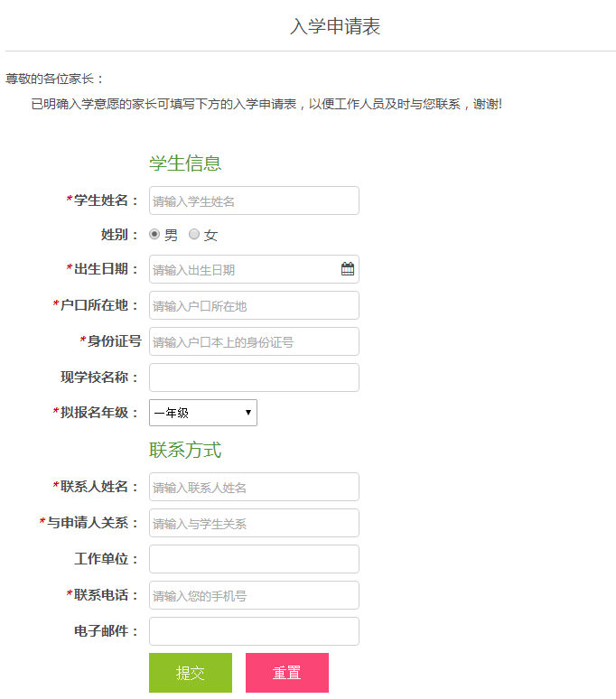
Task: Click into the 工作单位 field
Action: (254, 559)
